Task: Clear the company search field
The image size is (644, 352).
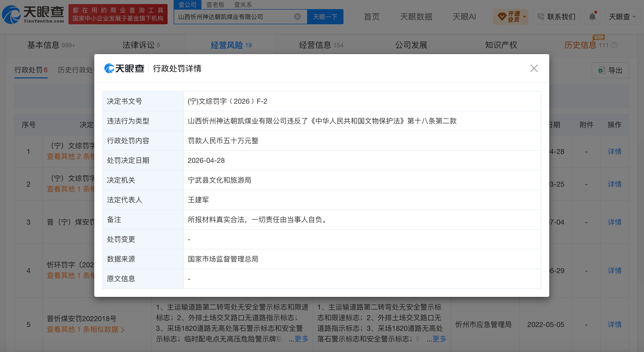Action: coord(297,17)
